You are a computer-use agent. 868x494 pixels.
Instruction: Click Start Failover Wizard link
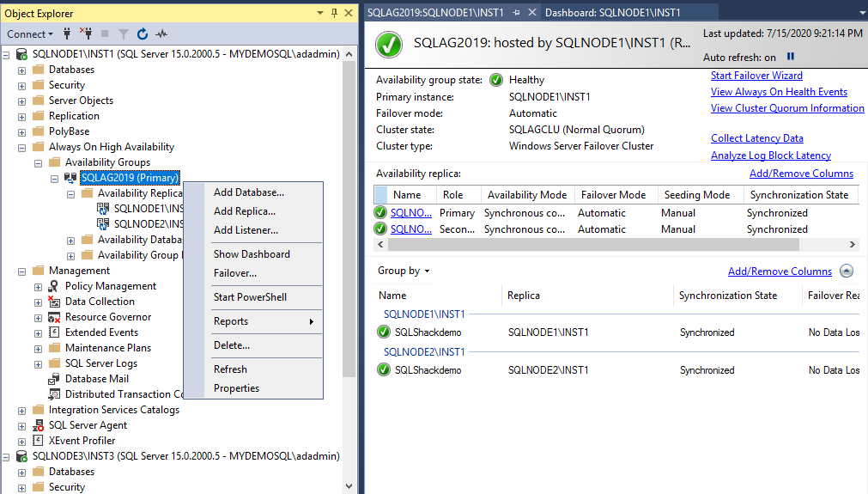[756, 76]
